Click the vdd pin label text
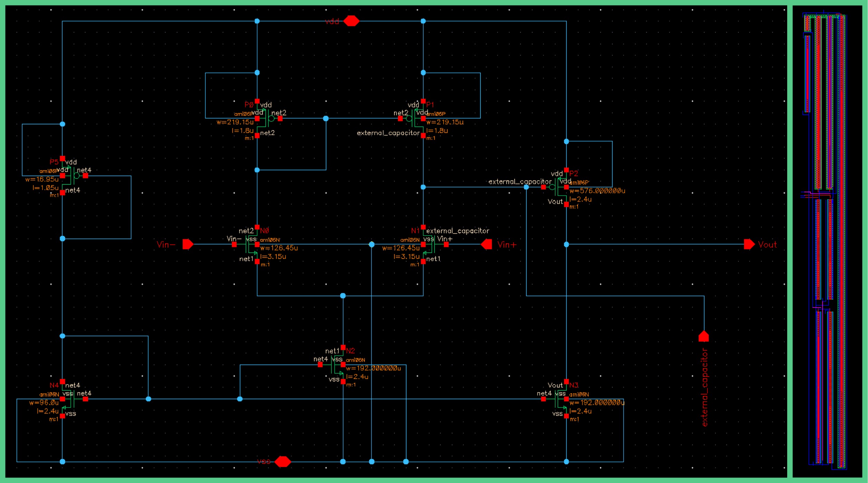 [x=332, y=22]
